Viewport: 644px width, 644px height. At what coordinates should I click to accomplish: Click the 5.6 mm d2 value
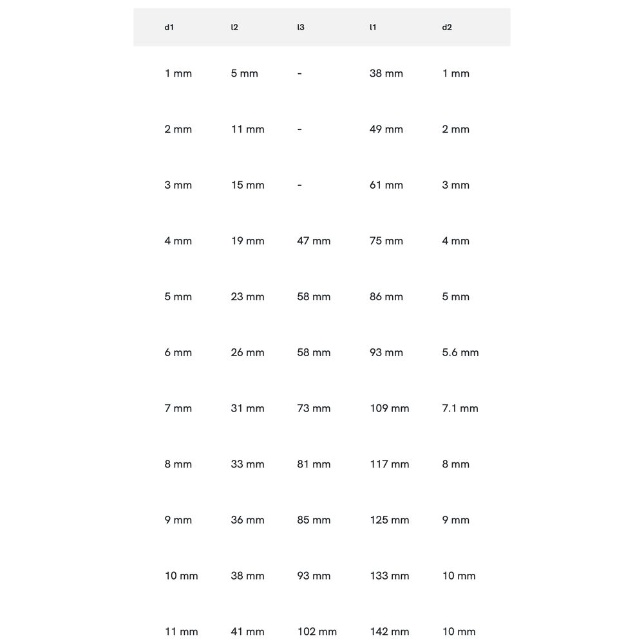(460, 353)
